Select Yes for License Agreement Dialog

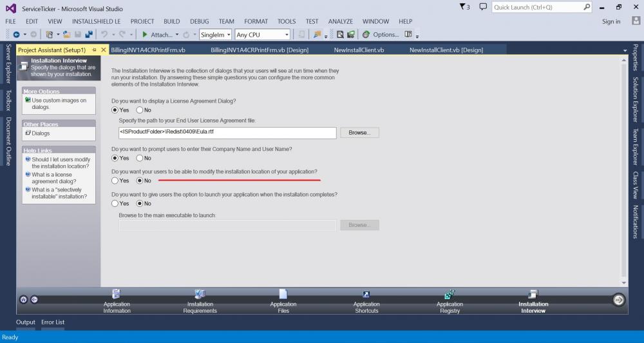pos(115,110)
